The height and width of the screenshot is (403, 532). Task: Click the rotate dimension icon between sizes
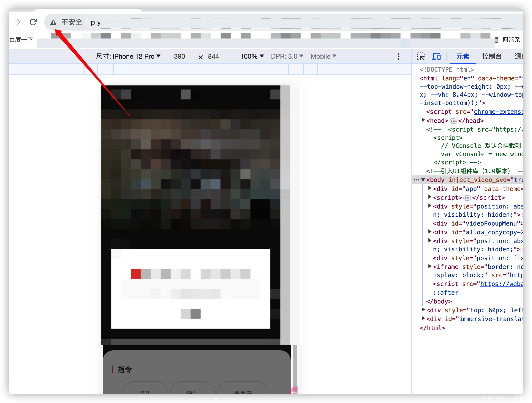coord(201,57)
